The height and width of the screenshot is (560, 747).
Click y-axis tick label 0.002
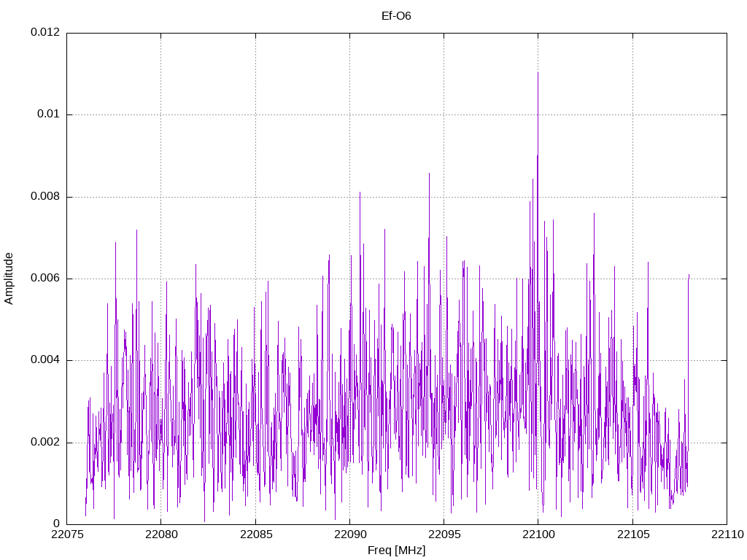(x=45, y=442)
